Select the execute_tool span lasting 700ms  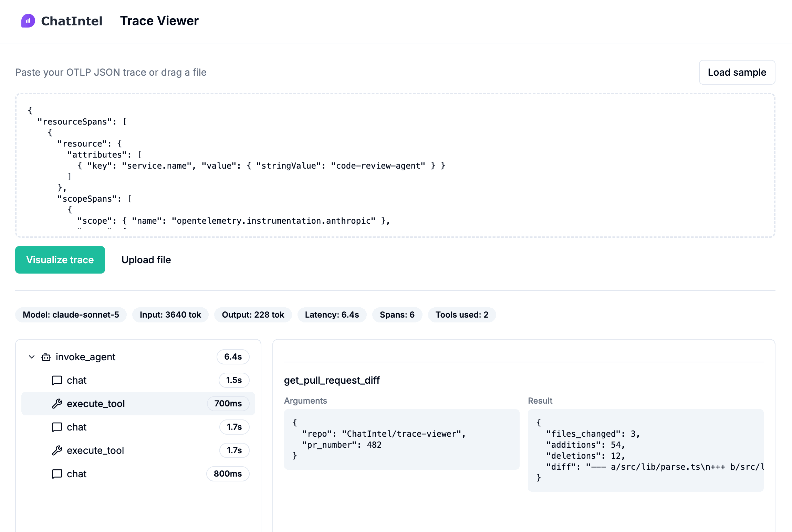[x=138, y=404]
